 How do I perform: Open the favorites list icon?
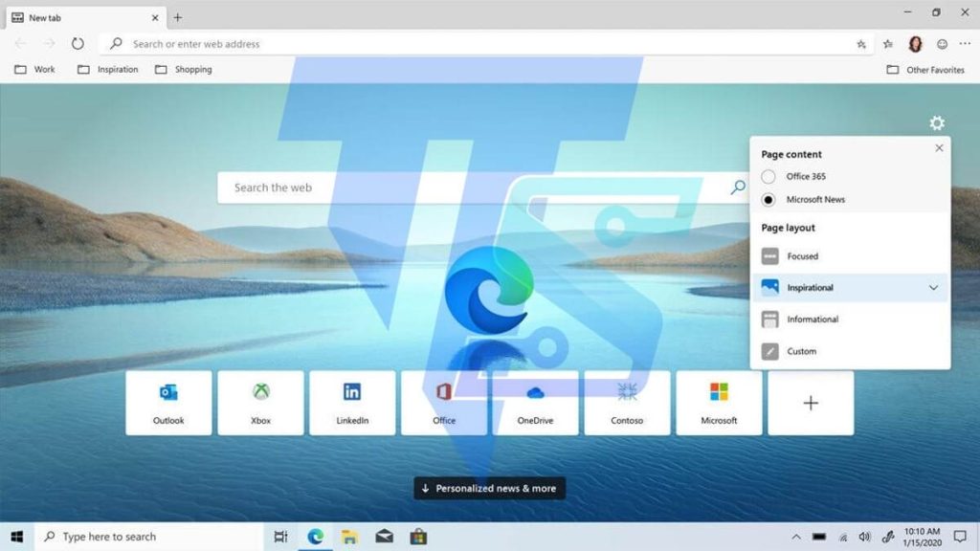coord(888,44)
